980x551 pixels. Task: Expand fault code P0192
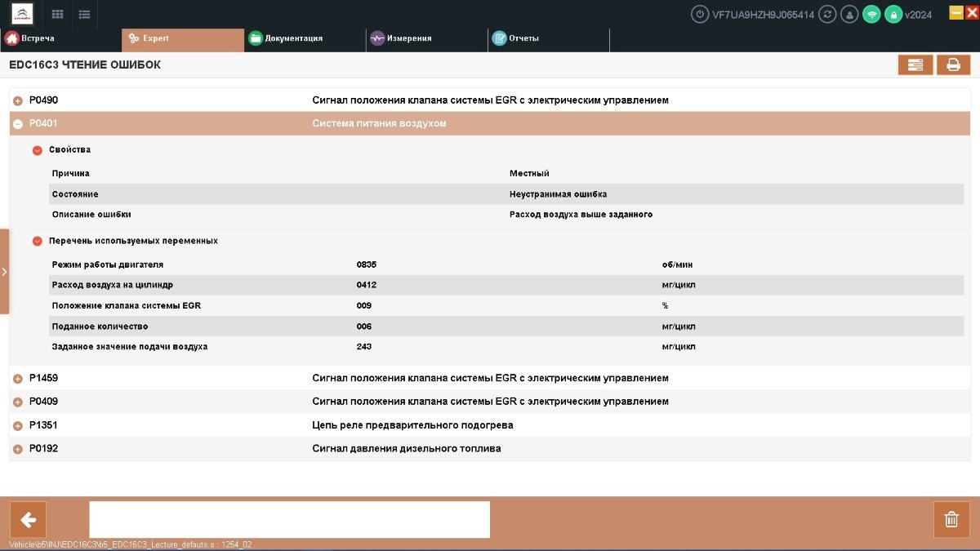pyautogui.click(x=18, y=449)
